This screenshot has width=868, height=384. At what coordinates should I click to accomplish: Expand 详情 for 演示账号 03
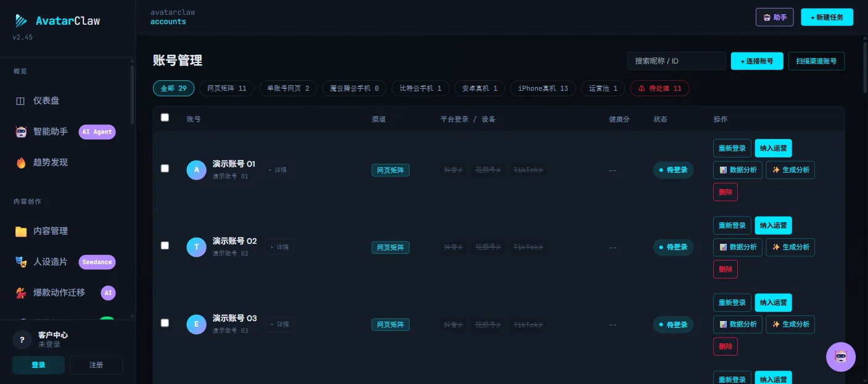(x=279, y=324)
